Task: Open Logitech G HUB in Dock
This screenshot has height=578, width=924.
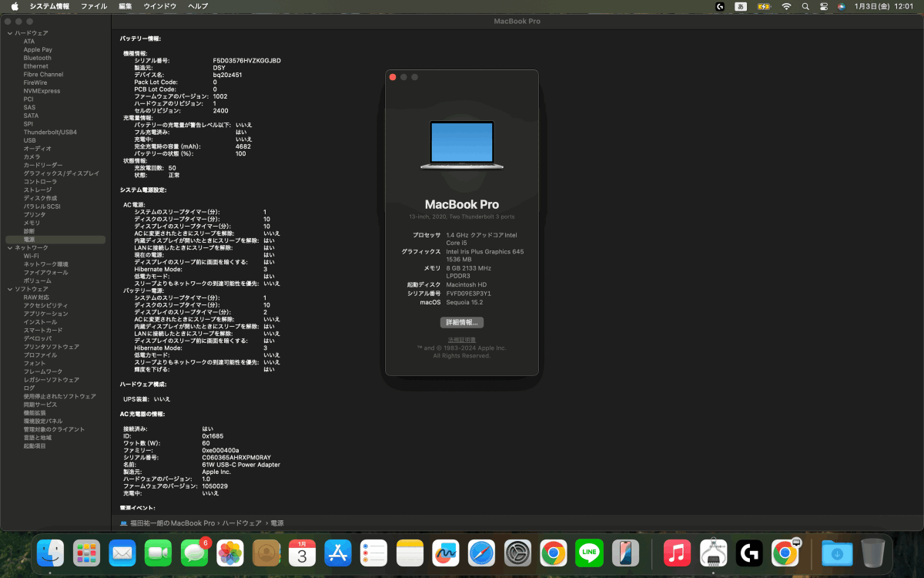Action: point(749,553)
